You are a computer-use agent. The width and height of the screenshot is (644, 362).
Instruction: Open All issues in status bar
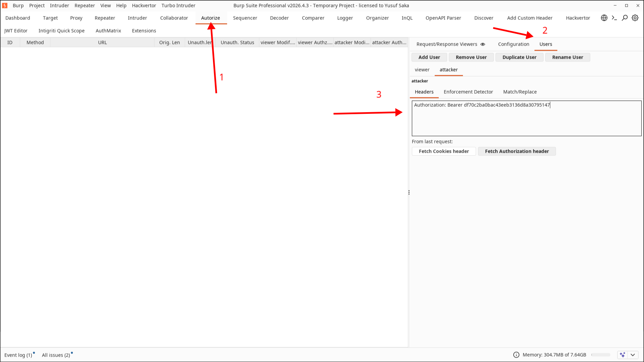point(56,355)
